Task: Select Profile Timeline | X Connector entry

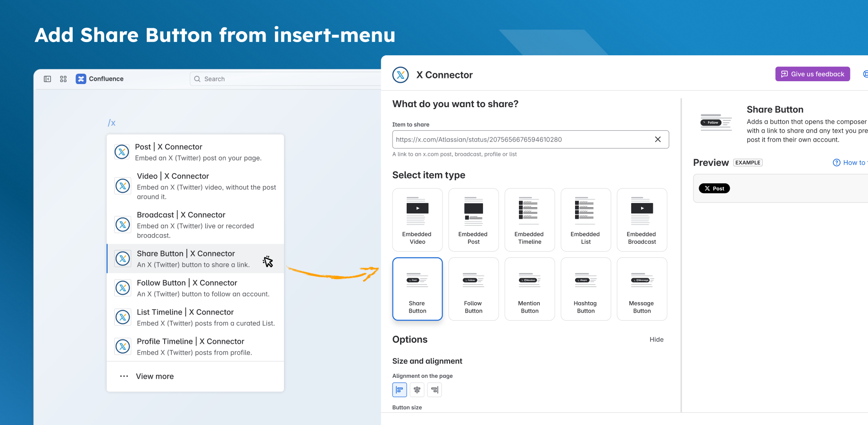Action: (195, 347)
